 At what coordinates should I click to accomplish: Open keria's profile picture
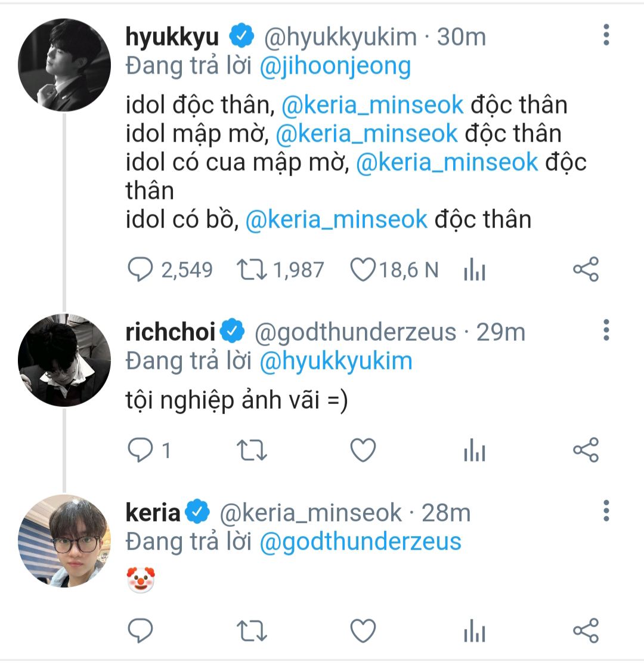64,541
